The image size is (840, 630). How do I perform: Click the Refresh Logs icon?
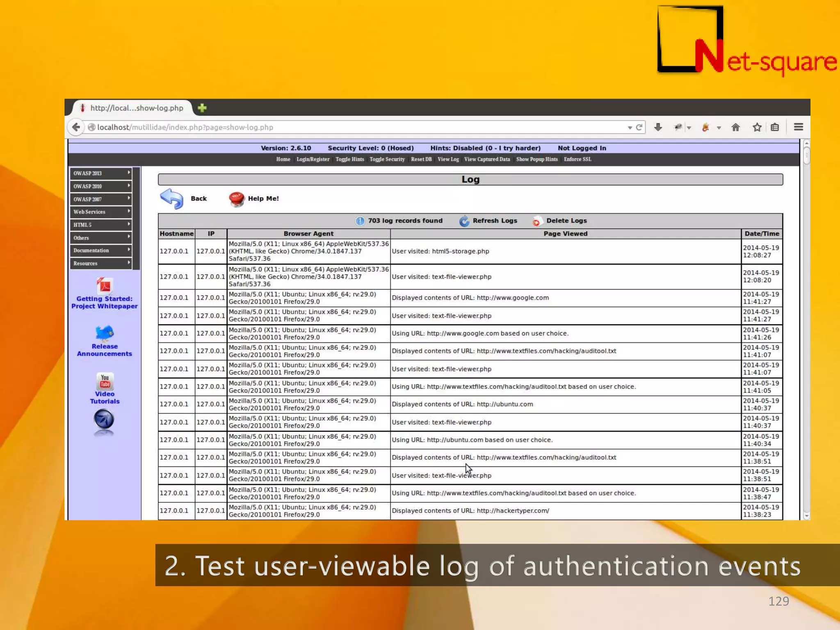coord(464,221)
